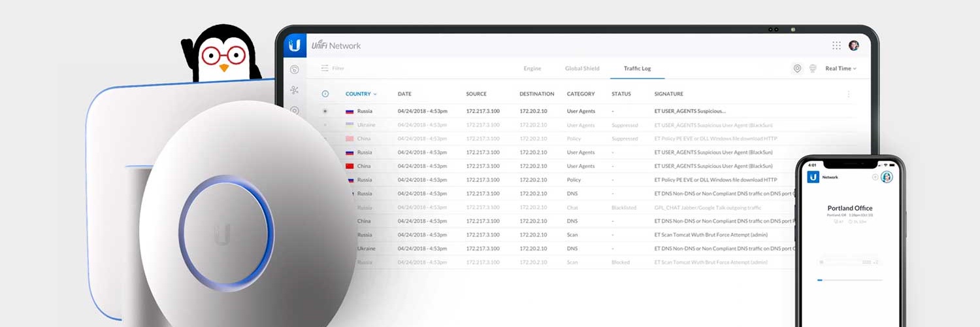
Task: Open the apps grid icon
Action: (836, 45)
